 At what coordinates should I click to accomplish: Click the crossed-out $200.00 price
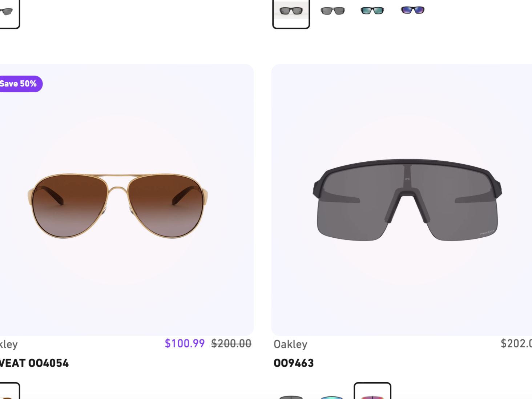(231, 343)
